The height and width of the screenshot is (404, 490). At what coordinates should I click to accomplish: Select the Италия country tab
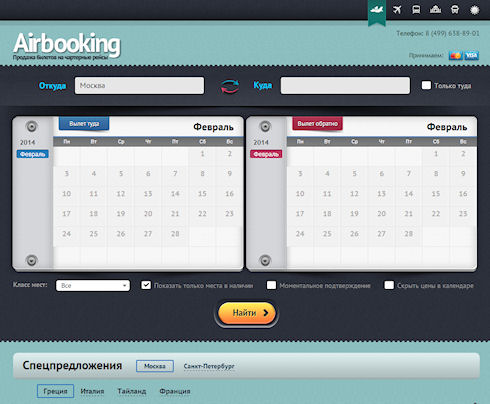[92, 391]
